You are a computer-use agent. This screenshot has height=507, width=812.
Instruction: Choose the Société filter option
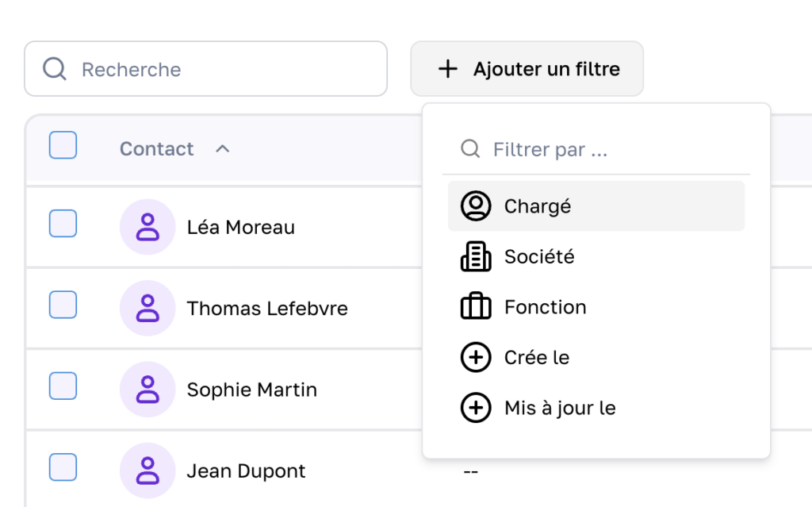tap(539, 257)
